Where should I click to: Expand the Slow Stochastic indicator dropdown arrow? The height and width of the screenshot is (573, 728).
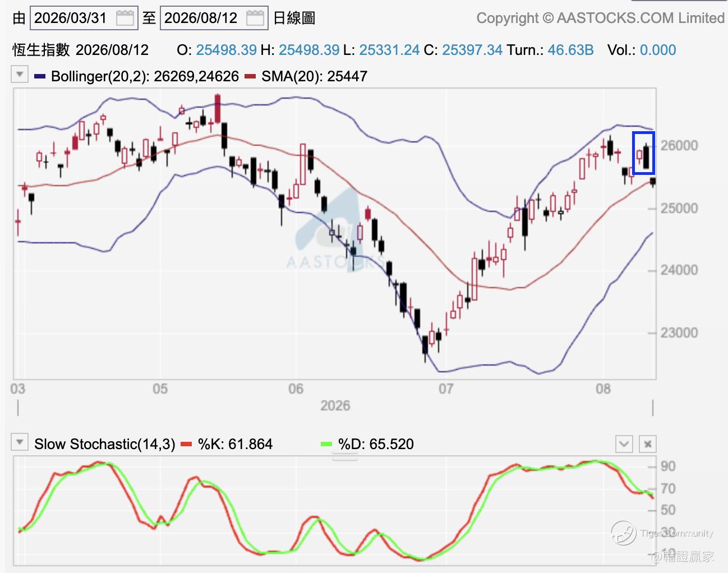(x=20, y=442)
